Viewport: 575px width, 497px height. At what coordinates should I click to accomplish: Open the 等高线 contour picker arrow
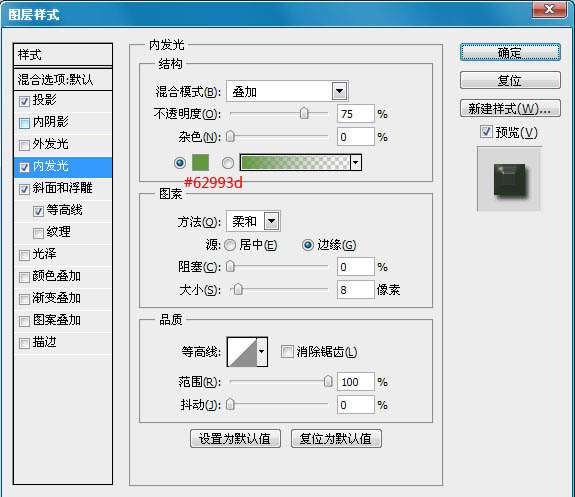click(261, 352)
